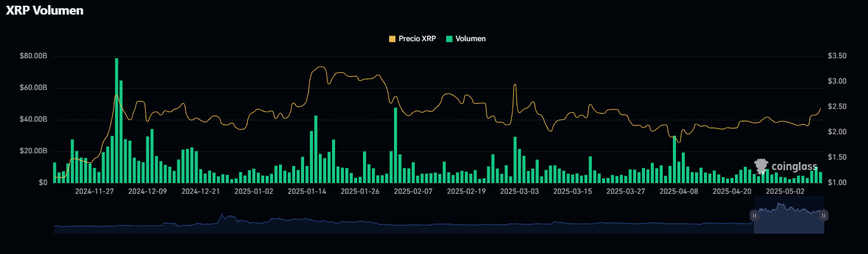
Task: Click the 2024-11-27 date label
Action: tap(94, 191)
